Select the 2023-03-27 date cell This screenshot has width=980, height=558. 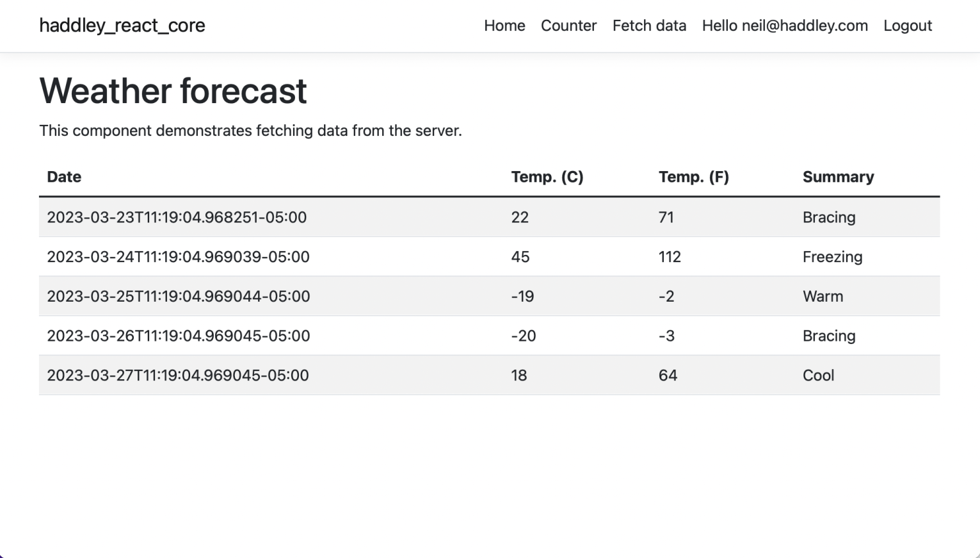pyautogui.click(x=178, y=375)
